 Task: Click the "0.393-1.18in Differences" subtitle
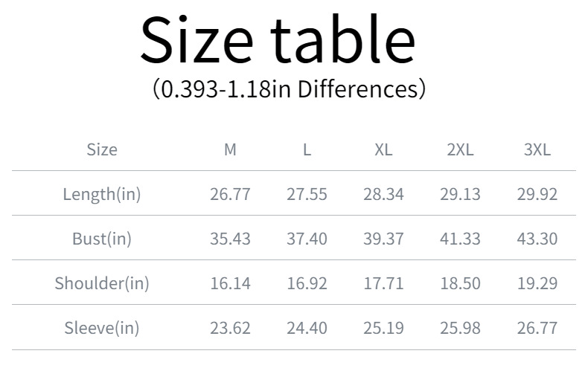[x=289, y=89]
